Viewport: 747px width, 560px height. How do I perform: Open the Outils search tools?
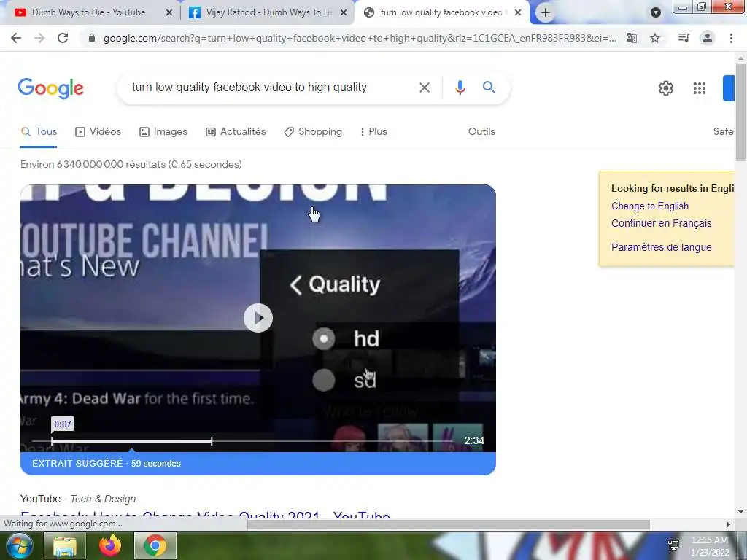coord(481,132)
